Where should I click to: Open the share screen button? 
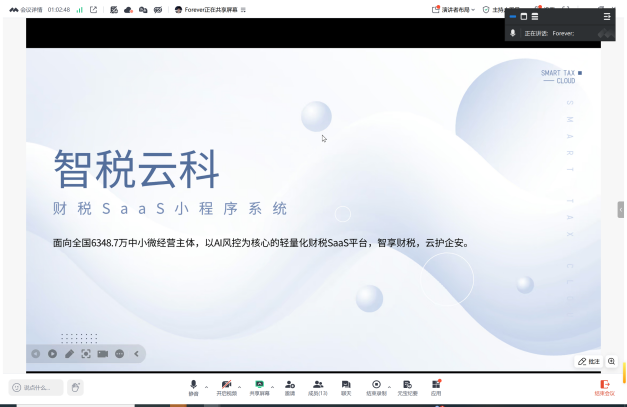(260, 387)
